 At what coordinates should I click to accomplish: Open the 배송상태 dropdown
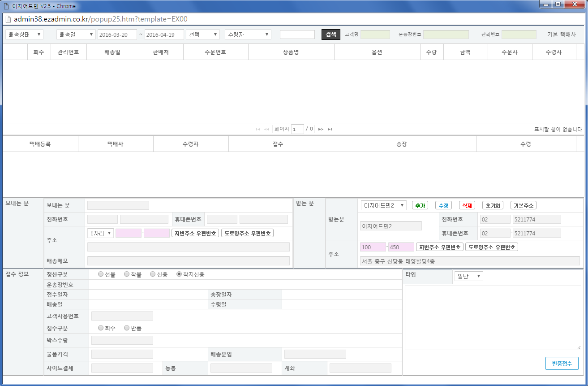(x=24, y=35)
